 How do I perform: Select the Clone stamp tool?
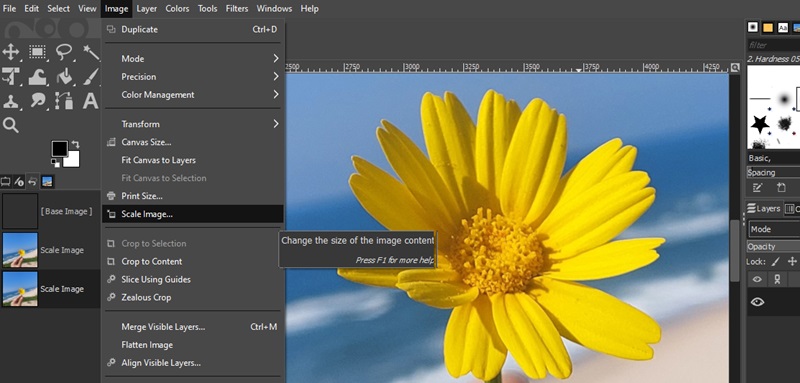point(11,101)
